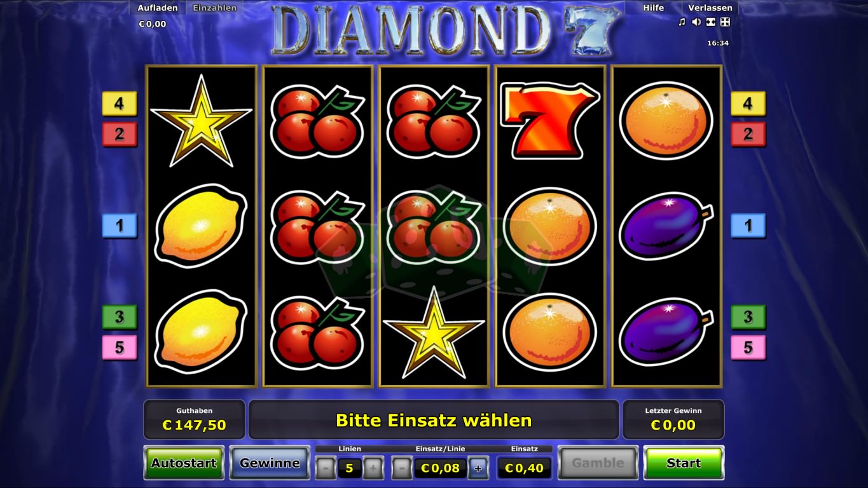Open the Einzahlen tab

215,8
